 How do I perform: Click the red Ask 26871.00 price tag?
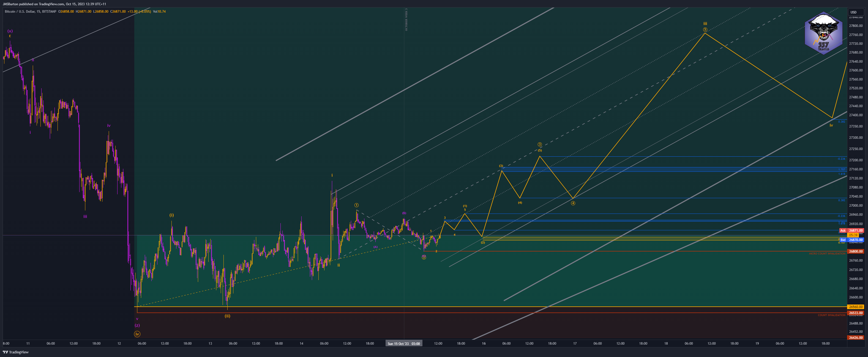[x=851, y=231]
